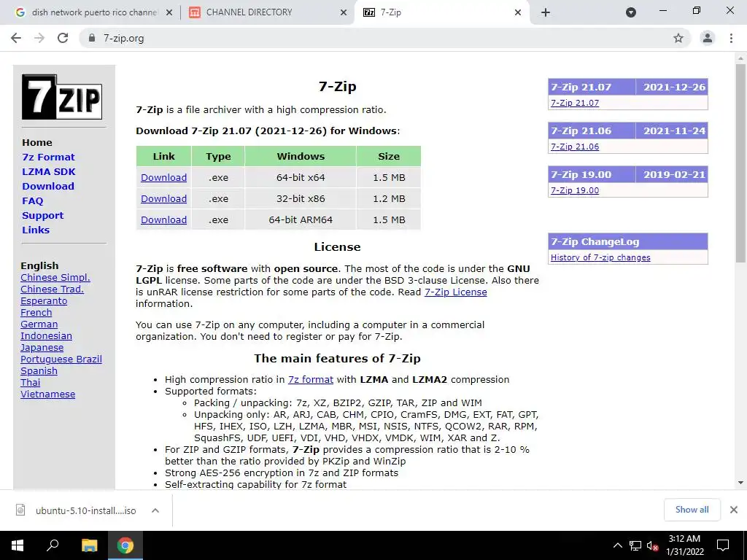
Task: Click the browser forward arrow
Action: pyautogui.click(x=39, y=38)
